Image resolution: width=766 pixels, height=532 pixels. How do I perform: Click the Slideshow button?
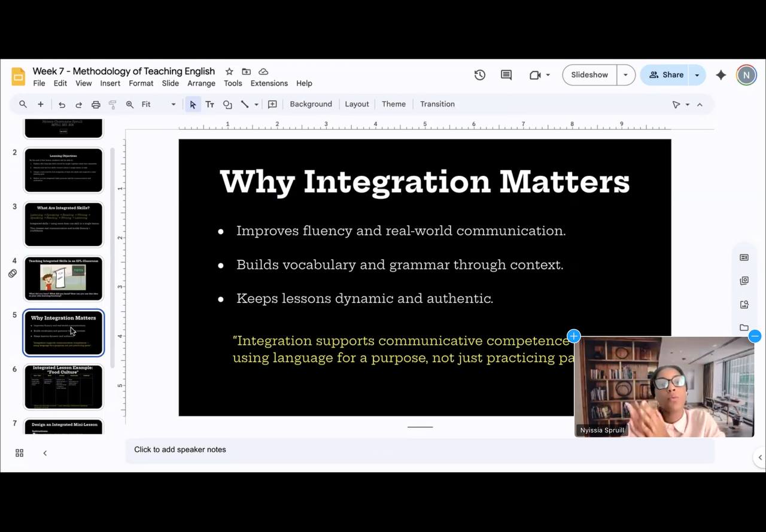(589, 75)
